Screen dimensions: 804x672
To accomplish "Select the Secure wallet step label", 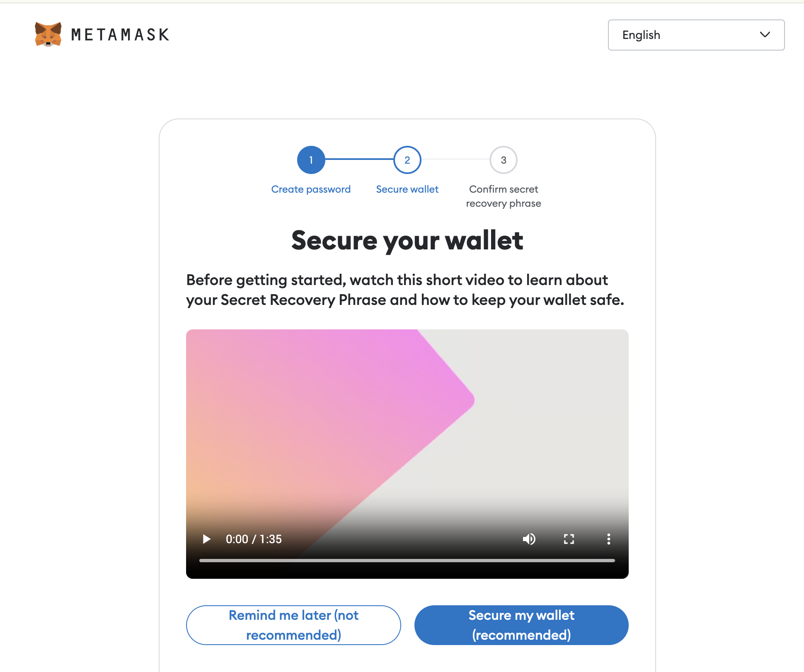I will click(407, 189).
